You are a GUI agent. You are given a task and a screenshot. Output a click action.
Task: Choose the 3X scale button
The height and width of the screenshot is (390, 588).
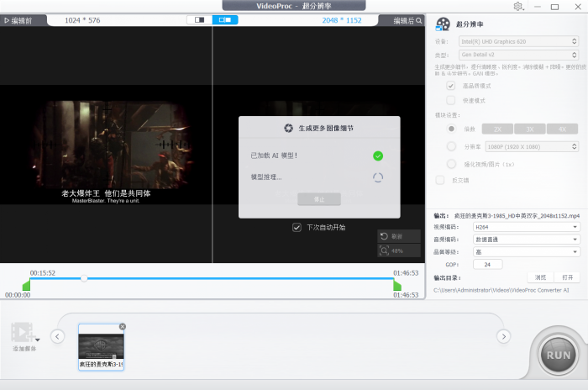point(529,129)
